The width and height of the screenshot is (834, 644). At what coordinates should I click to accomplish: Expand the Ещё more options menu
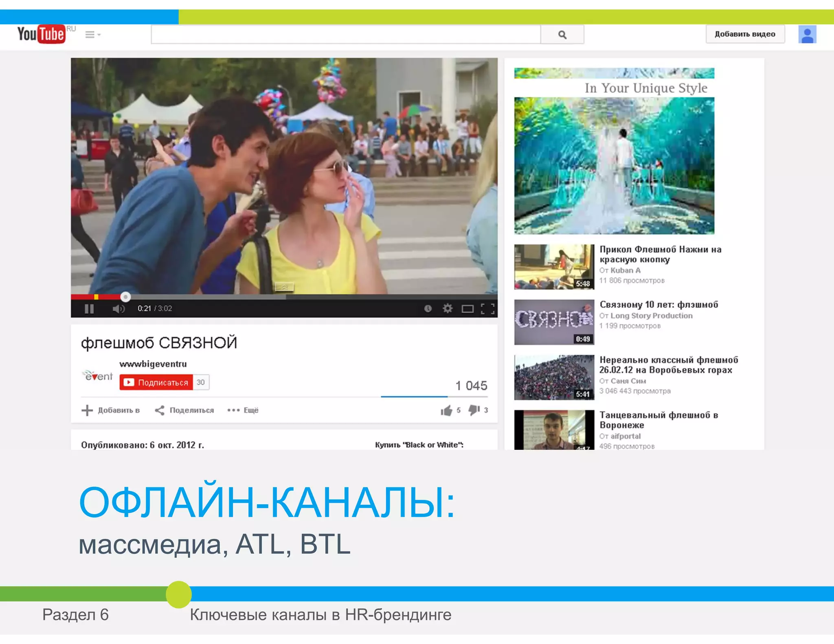243,410
